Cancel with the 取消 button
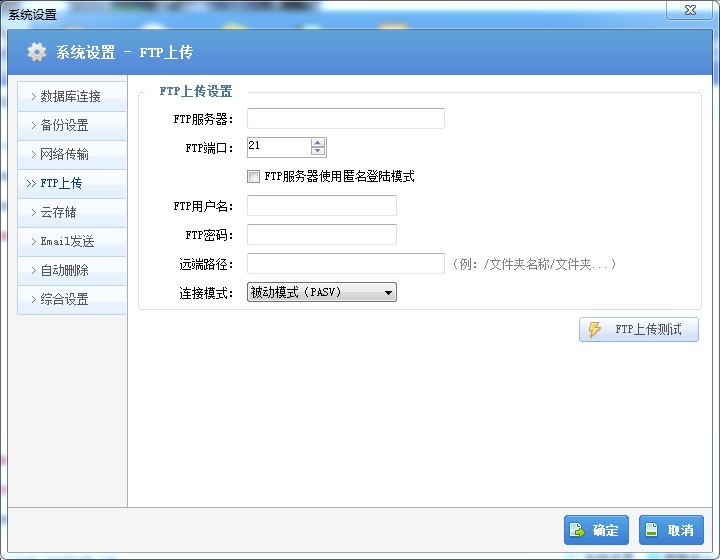 pos(671,530)
